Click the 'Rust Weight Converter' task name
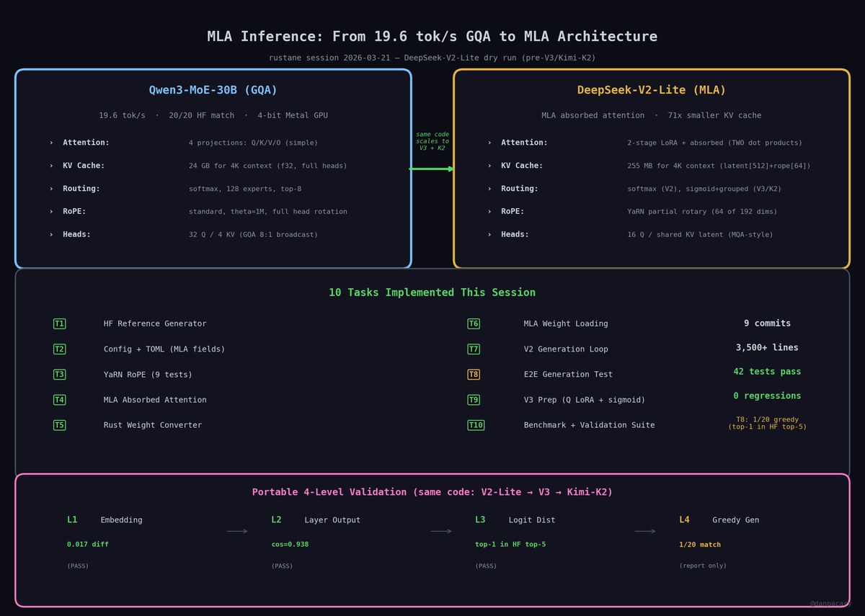 (153, 425)
